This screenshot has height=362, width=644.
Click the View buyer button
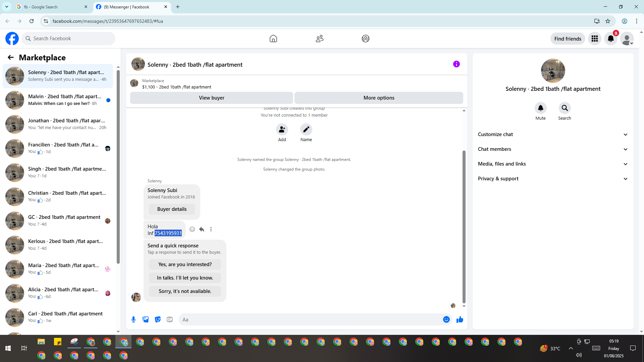tap(211, 98)
